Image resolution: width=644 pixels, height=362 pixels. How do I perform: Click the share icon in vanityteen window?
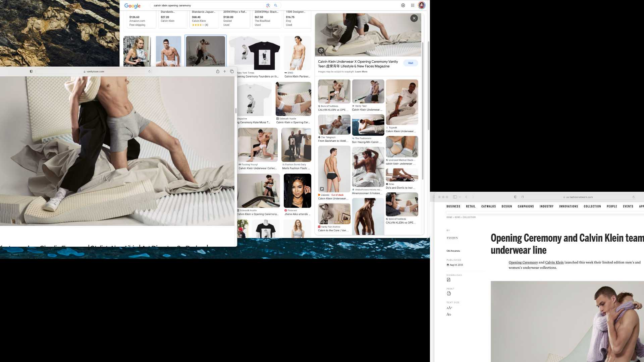(218, 71)
